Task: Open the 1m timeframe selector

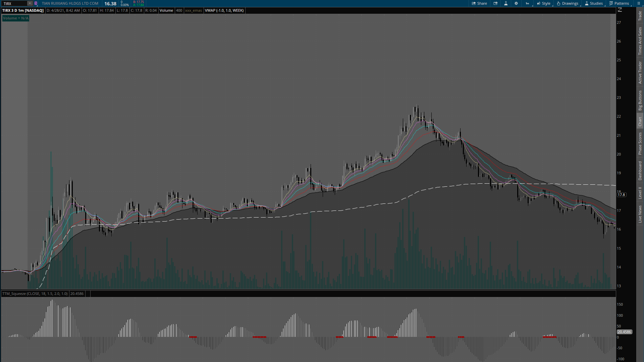Action: (x=528, y=3)
